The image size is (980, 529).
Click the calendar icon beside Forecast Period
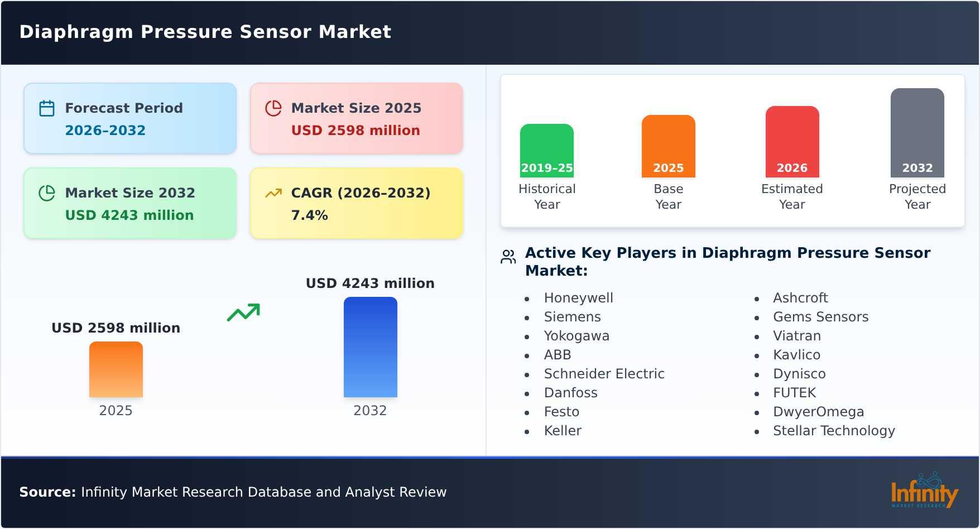47,108
